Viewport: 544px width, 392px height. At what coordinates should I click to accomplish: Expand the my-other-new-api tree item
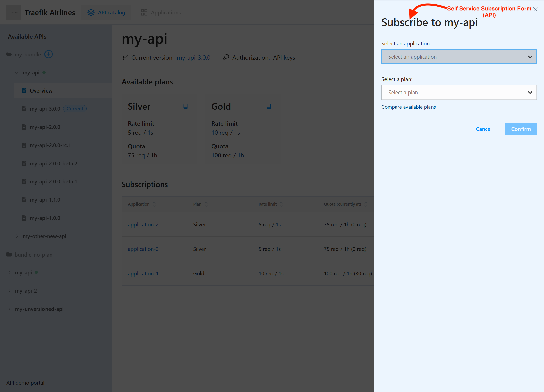pos(17,236)
